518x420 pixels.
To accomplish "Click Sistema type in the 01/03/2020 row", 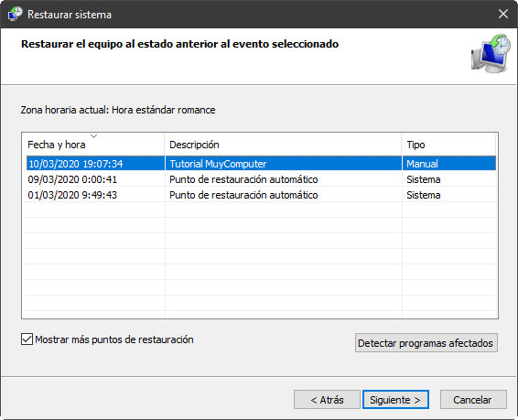I will click(424, 195).
